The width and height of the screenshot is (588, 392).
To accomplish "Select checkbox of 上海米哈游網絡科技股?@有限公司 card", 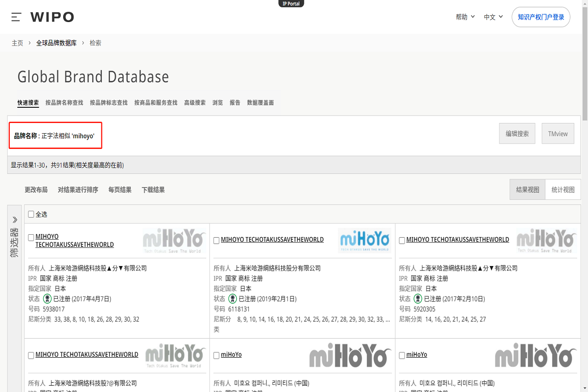I will click(31, 355).
